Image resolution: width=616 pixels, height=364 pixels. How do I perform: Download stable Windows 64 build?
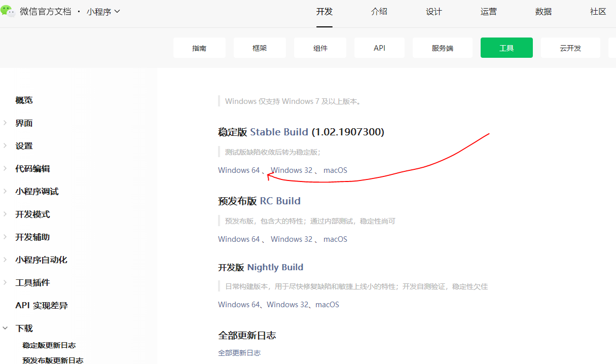point(238,170)
